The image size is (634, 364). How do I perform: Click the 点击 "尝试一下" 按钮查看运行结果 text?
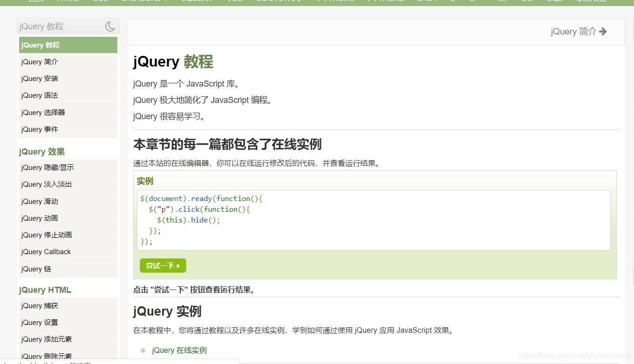pos(194,290)
